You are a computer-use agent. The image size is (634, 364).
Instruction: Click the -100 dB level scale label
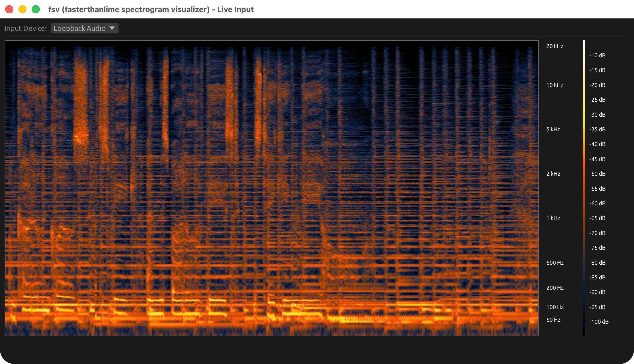pos(599,322)
